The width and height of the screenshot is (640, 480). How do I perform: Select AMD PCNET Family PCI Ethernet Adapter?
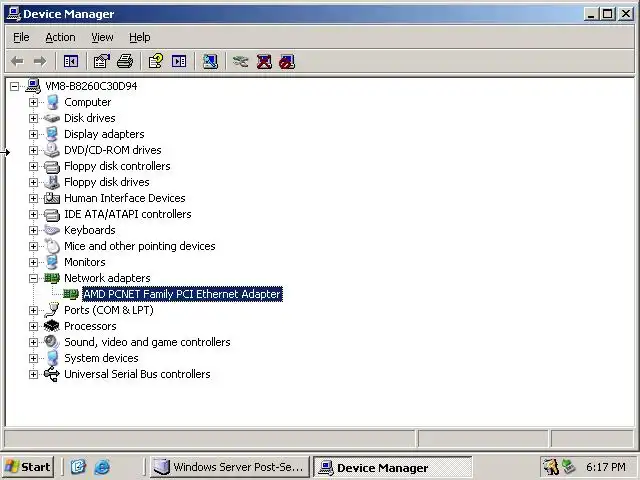(182, 294)
